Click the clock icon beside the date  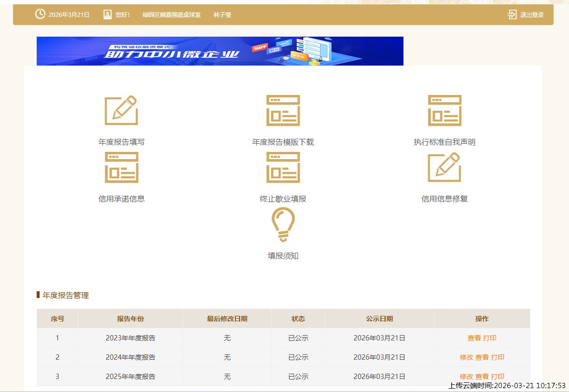[x=40, y=14]
